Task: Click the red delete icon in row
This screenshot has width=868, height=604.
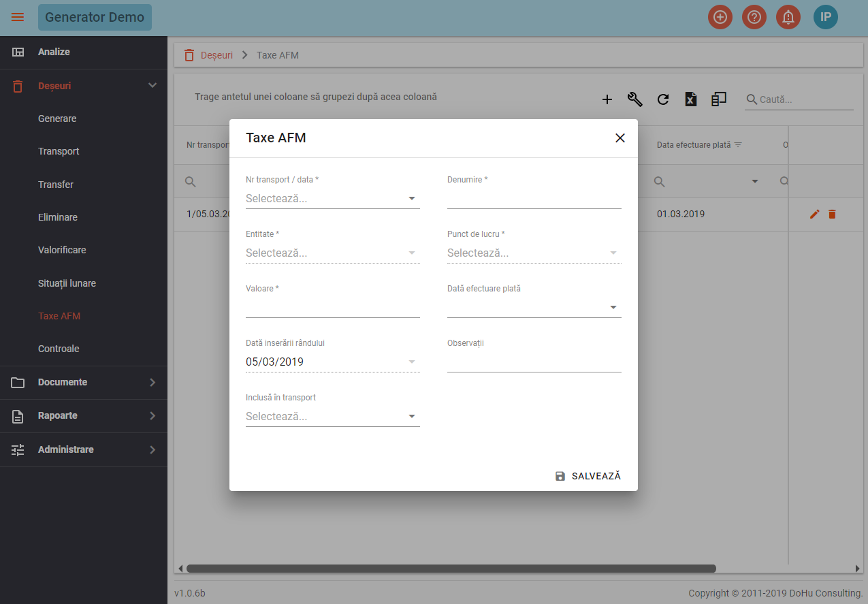Action: coord(832,214)
